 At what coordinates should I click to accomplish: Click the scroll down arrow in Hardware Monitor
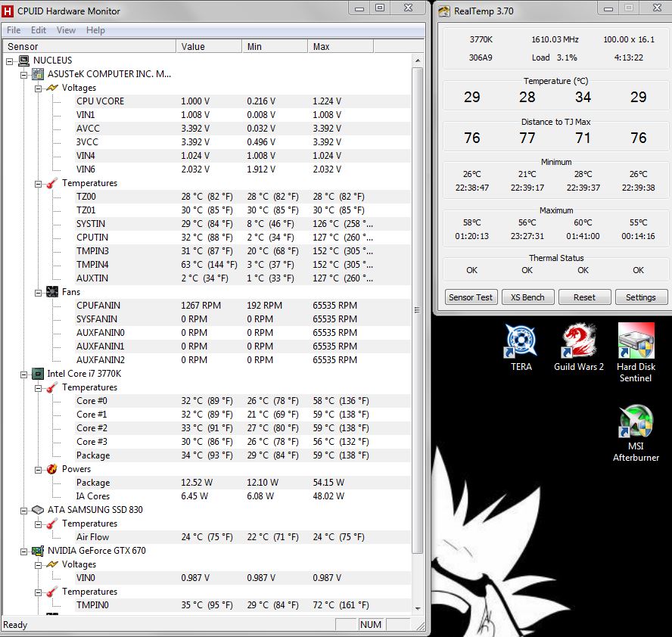418,609
